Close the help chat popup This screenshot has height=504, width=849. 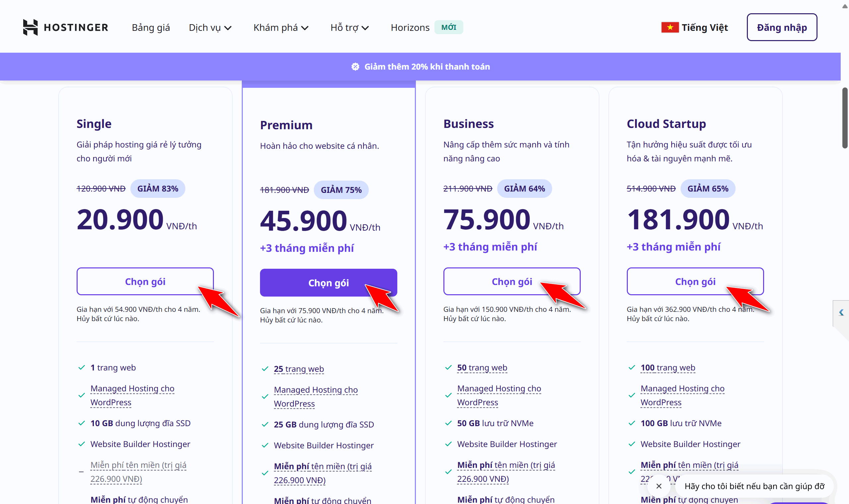click(x=659, y=486)
